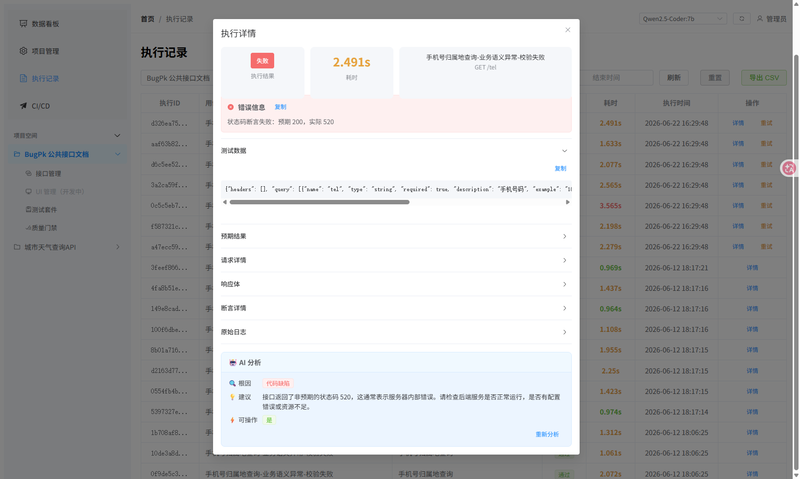
Task: Click 重试 for the 1.633s execution row
Action: point(766,144)
